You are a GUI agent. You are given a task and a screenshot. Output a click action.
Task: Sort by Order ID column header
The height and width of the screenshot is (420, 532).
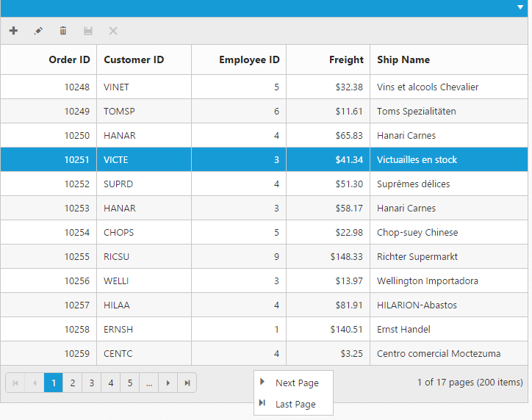(x=69, y=59)
